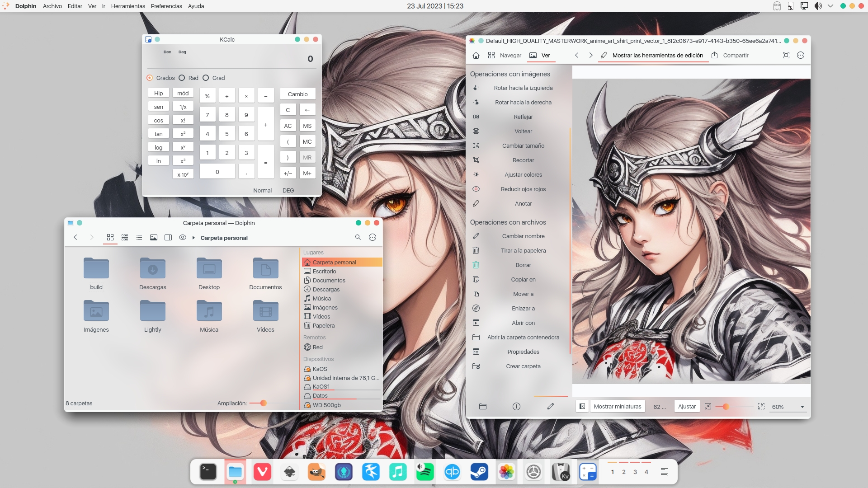Open the 60% zoom dropdown
This screenshot has height=488, width=868.
788,407
